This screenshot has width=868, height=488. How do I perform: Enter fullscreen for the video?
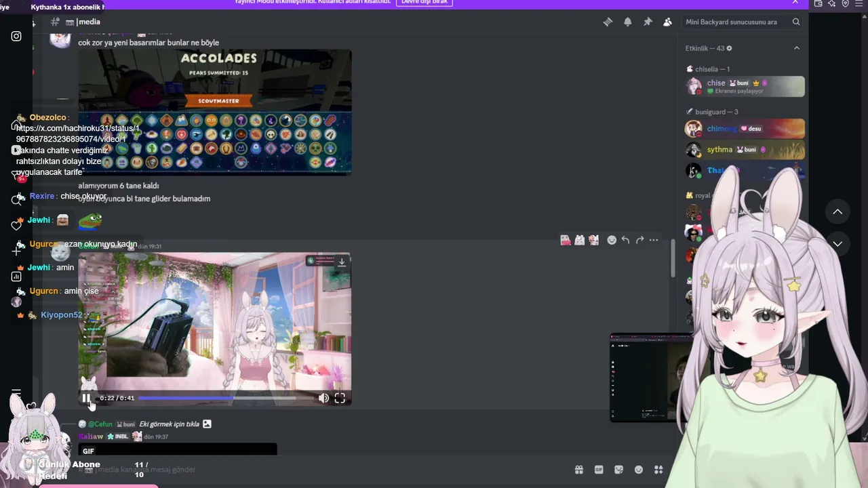point(340,399)
